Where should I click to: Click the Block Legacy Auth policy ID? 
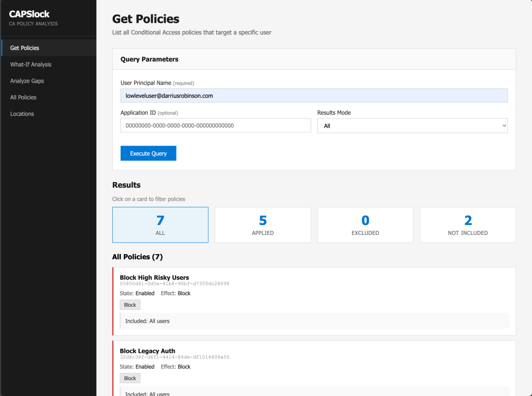tap(175, 357)
